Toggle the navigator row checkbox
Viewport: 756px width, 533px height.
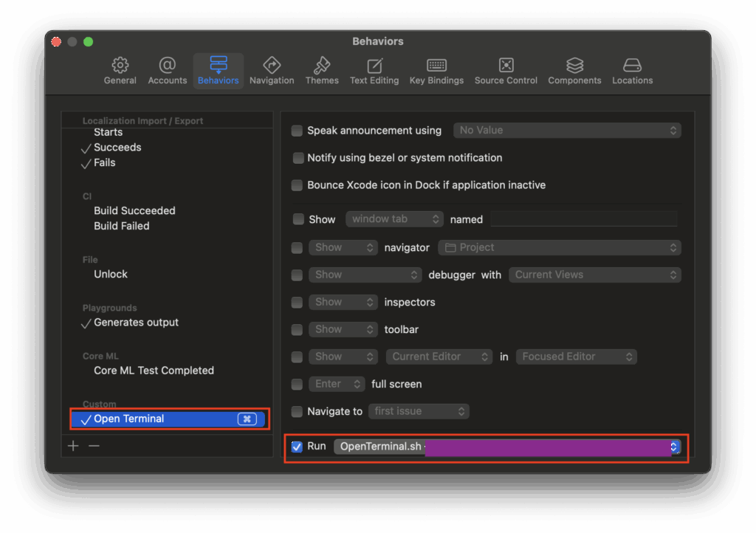point(297,248)
